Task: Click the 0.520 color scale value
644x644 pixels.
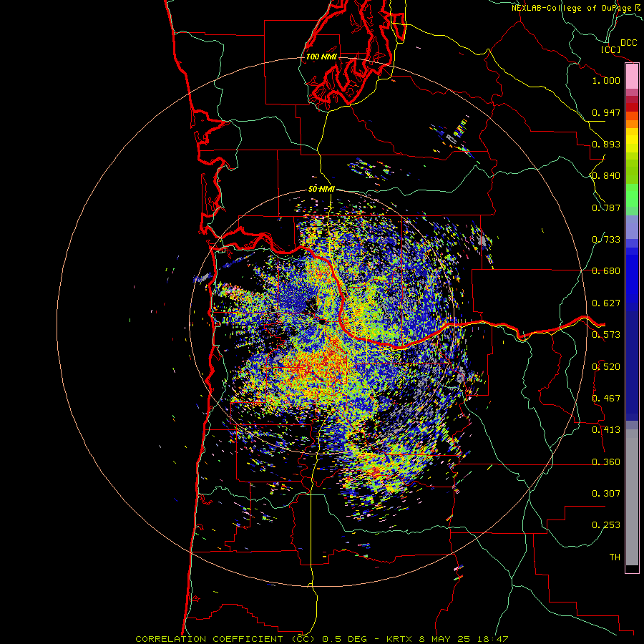Action: point(606,367)
